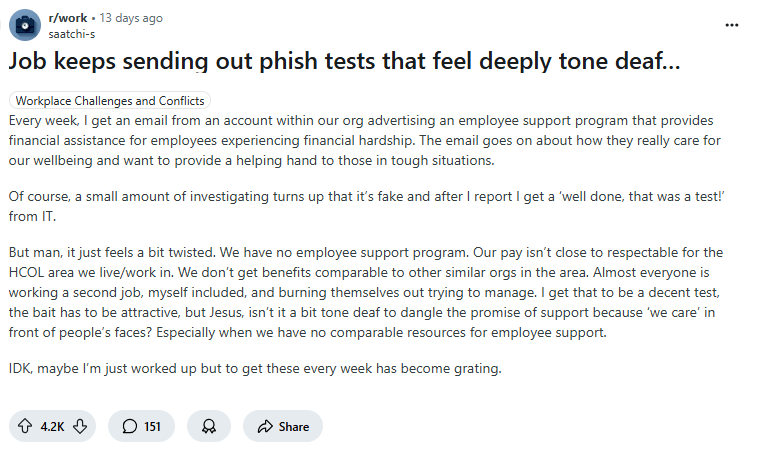Click the 4.2K vote score
This screenshot has height=453, width=760.
tap(53, 426)
